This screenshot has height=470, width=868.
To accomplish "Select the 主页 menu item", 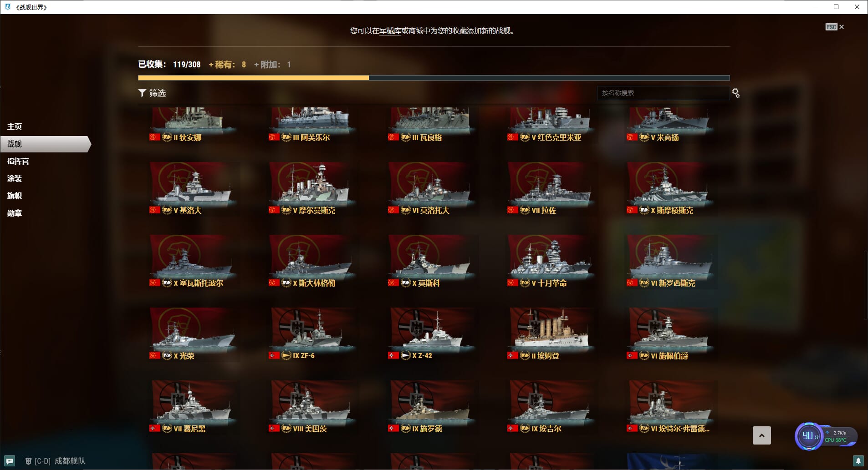I will [15, 126].
